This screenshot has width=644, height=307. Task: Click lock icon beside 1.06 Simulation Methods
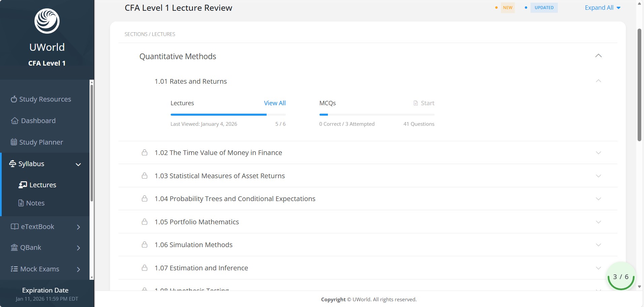point(144,245)
